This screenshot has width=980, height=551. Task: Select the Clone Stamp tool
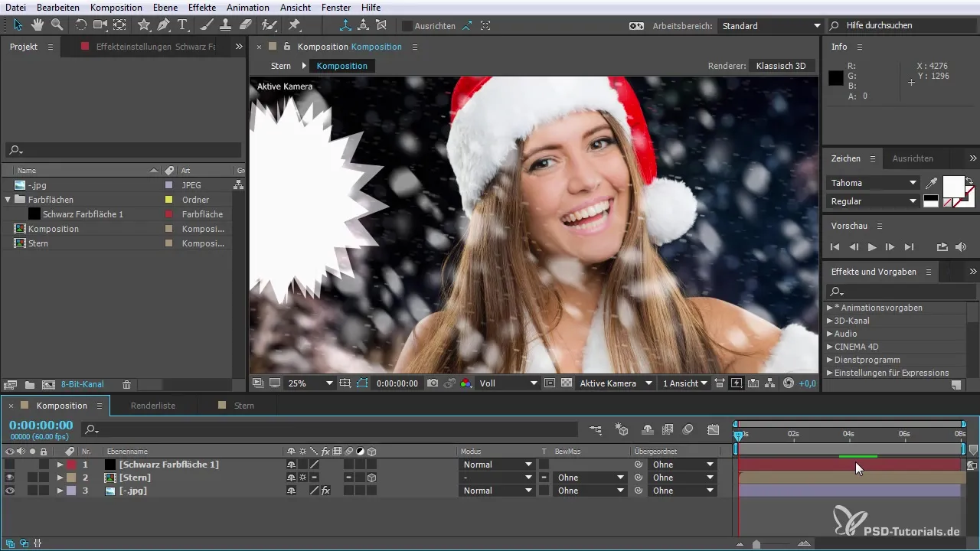click(226, 24)
